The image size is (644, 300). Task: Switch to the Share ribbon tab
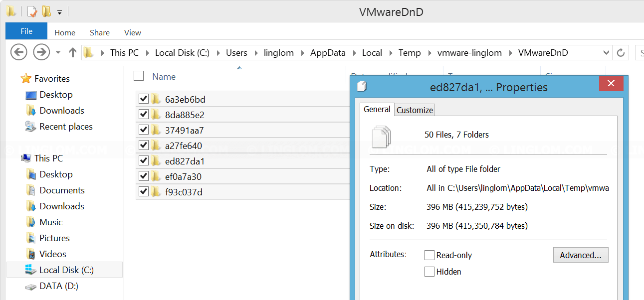click(100, 32)
